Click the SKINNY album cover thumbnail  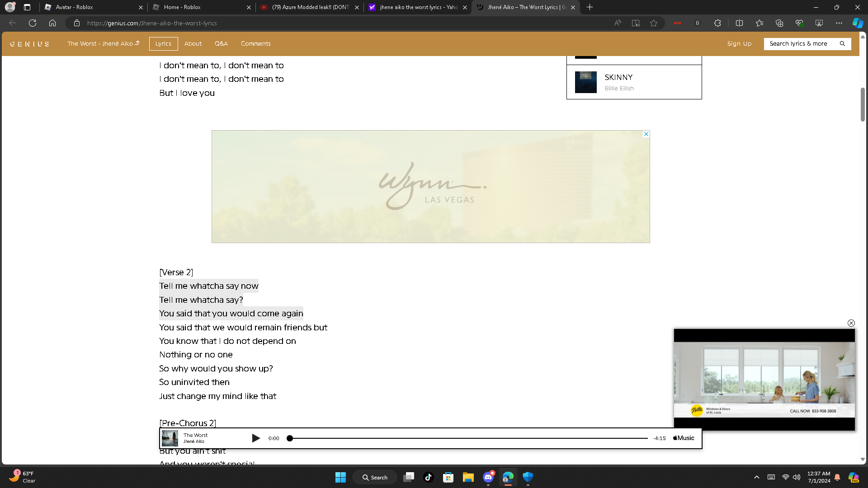[586, 82]
